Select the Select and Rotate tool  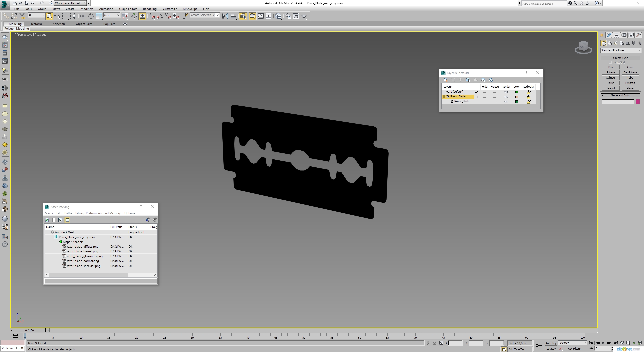91,16
